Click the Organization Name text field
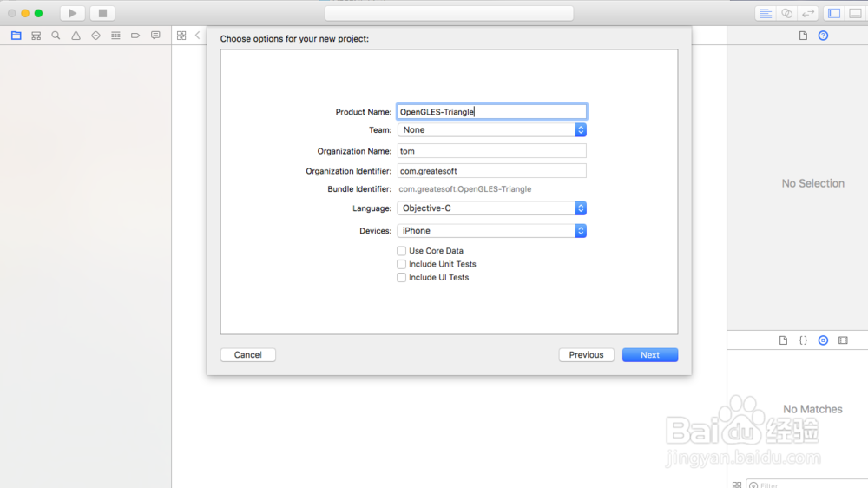This screenshot has width=868, height=488. click(491, 151)
